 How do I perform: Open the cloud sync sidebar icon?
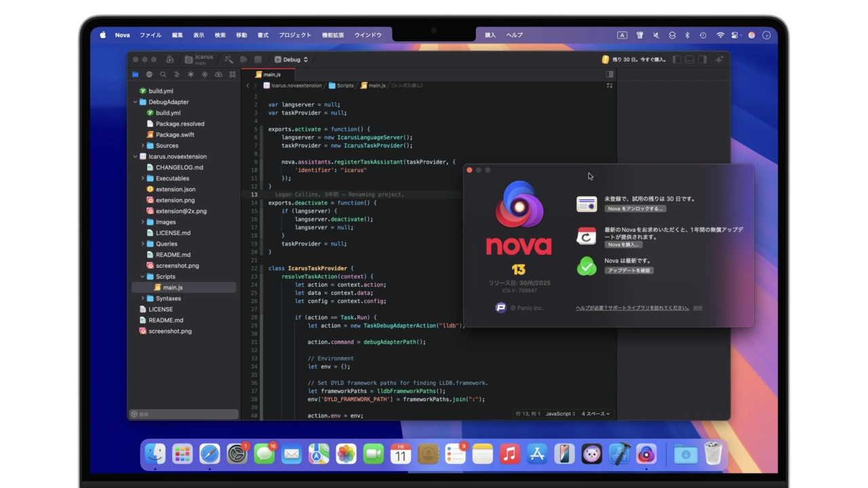[219, 75]
